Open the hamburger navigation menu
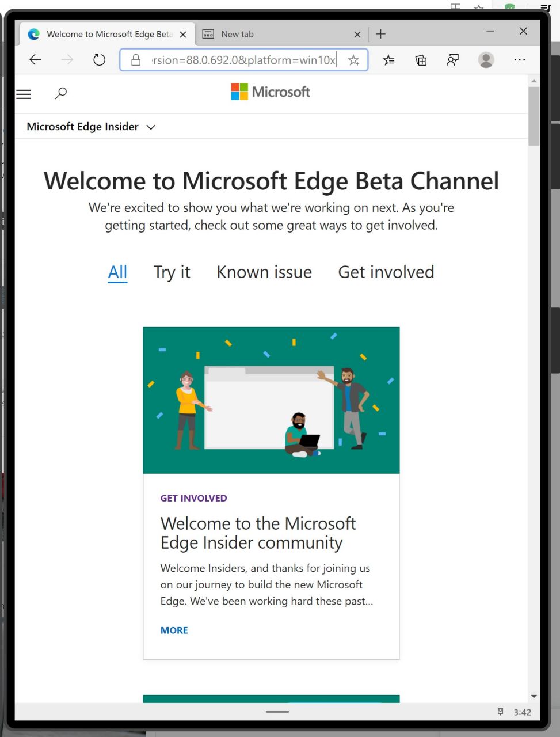The image size is (560, 737). 24,94
